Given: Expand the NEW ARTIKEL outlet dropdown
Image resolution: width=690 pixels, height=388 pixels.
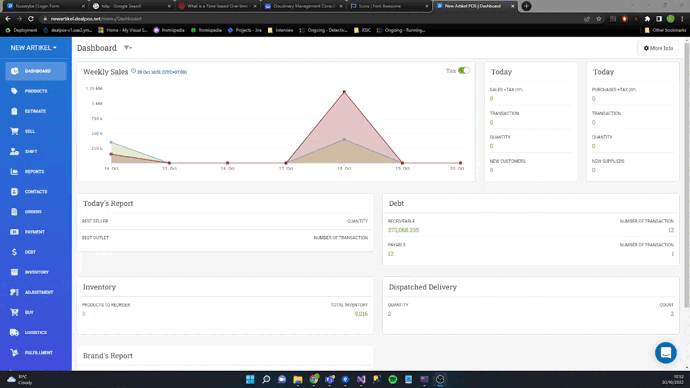Looking at the screenshot, I should coord(33,48).
